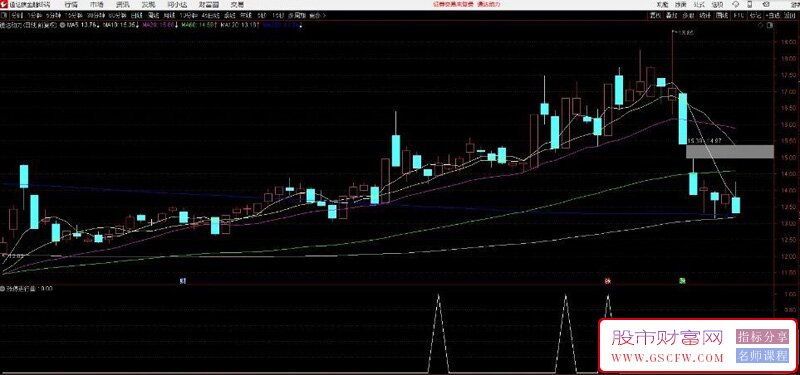
Task: Click the sub-indicator settings circle icon
Action: [3, 288]
